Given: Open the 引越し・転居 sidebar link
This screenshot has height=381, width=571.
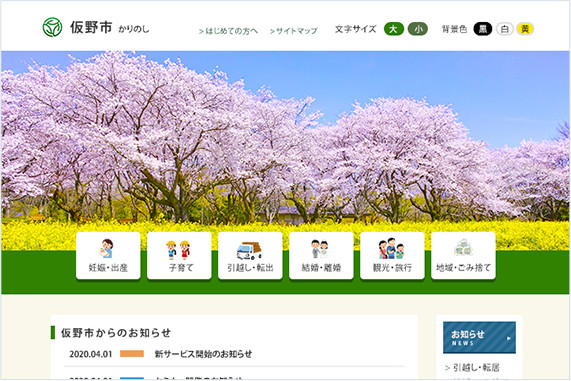Looking at the screenshot, I should (472, 368).
